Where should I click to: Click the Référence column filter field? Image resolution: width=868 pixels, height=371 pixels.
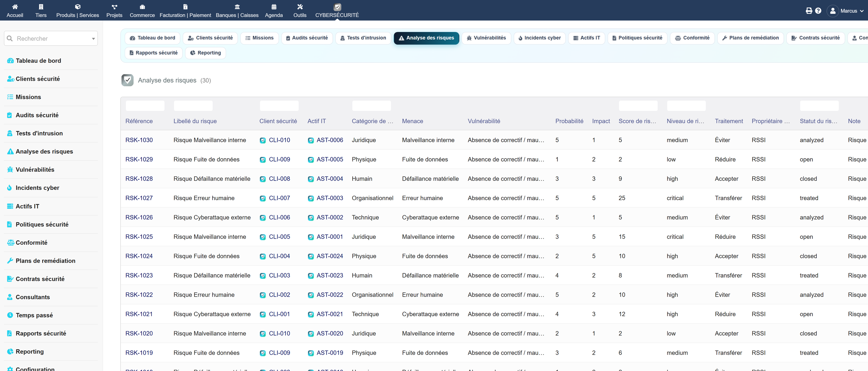145,106
